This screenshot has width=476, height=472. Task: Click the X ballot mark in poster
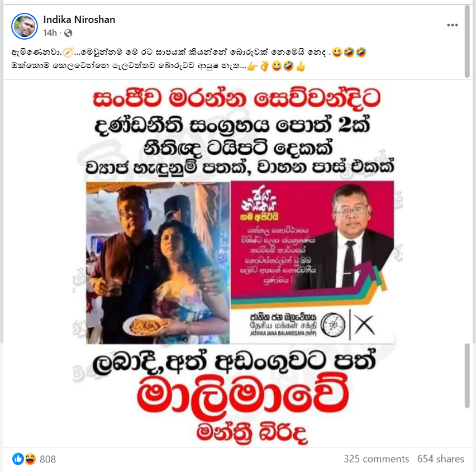364,325
